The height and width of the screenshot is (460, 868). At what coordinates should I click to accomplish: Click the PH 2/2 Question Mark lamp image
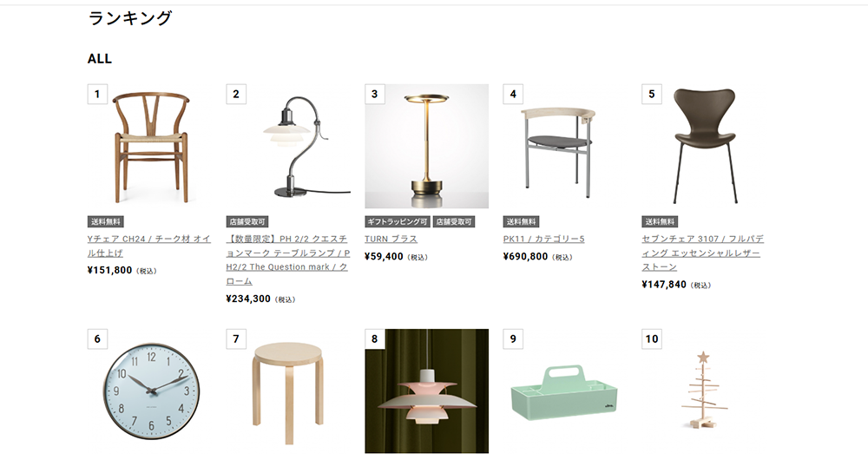(288, 146)
